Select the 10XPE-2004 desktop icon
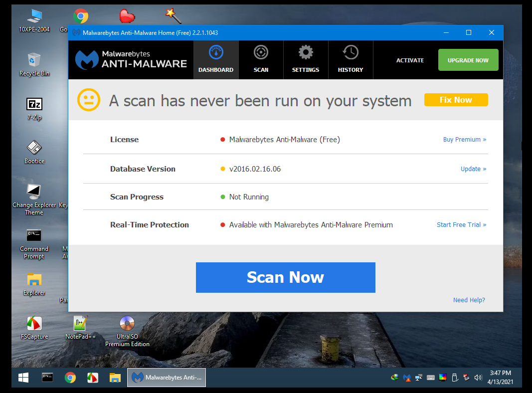Viewport: 532px width, 393px height. (x=34, y=21)
